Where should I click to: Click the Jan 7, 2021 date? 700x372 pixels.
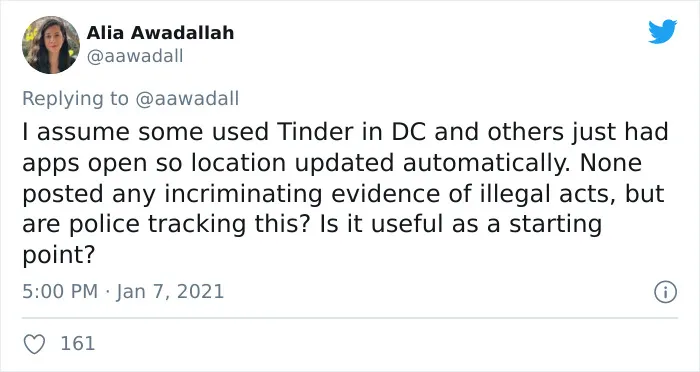click(x=170, y=292)
